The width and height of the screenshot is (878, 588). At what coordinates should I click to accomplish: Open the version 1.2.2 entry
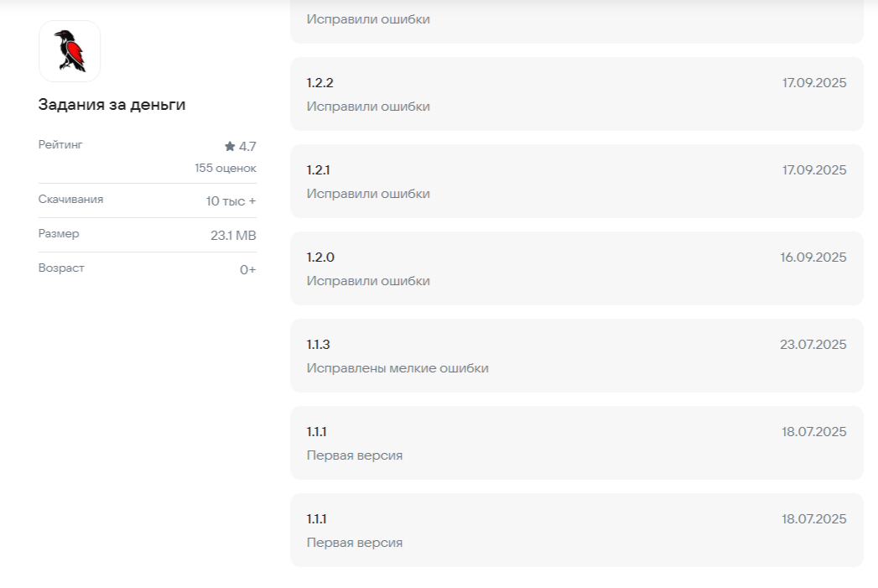point(576,94)
